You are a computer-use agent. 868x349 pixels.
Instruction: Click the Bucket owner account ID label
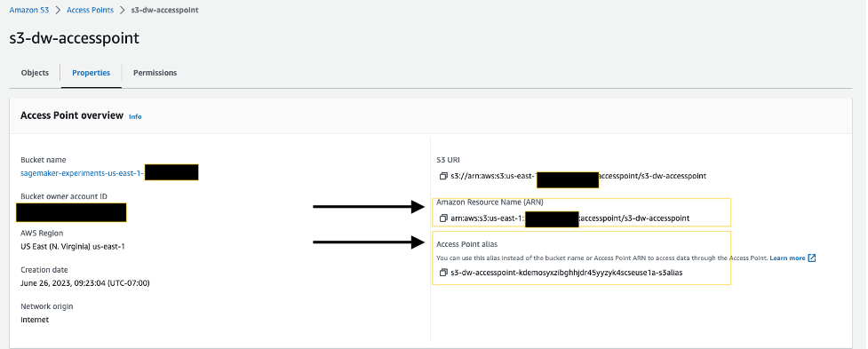64,196
